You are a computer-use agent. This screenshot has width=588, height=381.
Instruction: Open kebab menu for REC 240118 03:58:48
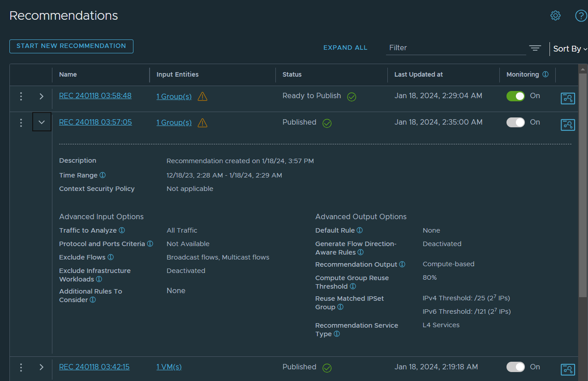click(21, 96)
